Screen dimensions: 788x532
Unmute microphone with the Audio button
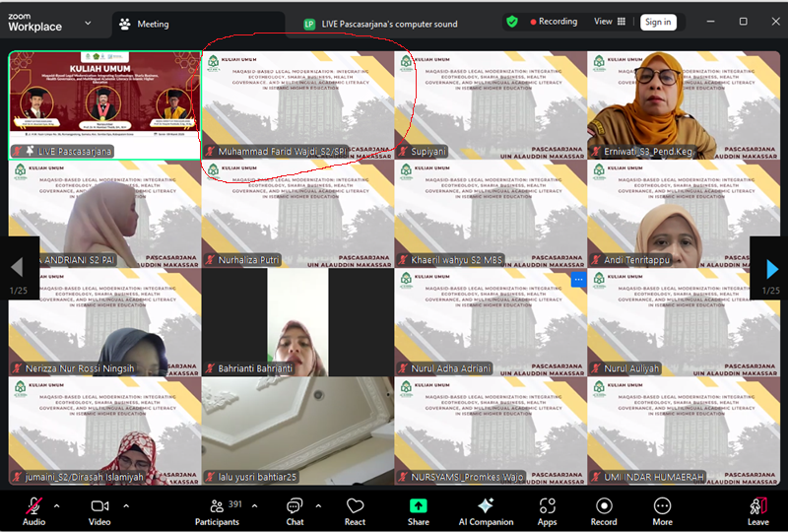coord(33,511)
